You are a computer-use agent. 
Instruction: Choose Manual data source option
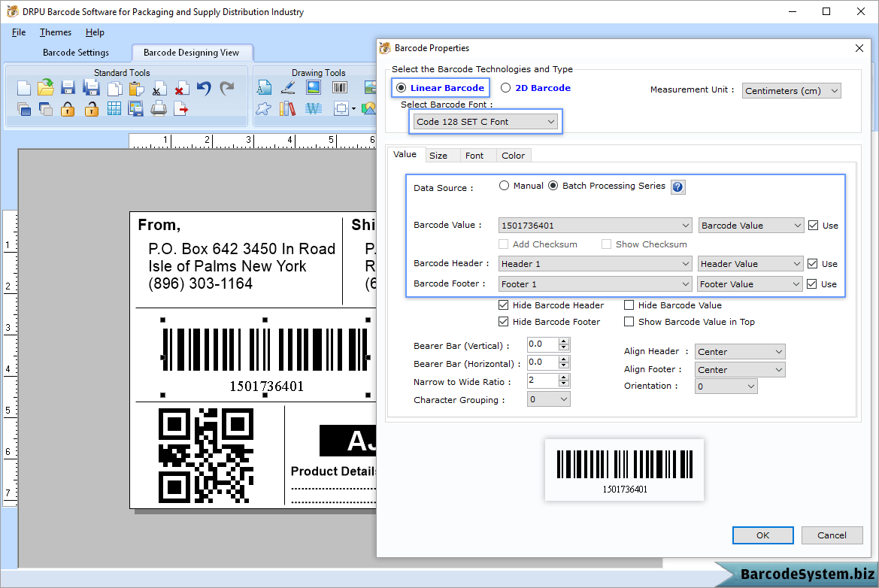click(x=504, y=186)
